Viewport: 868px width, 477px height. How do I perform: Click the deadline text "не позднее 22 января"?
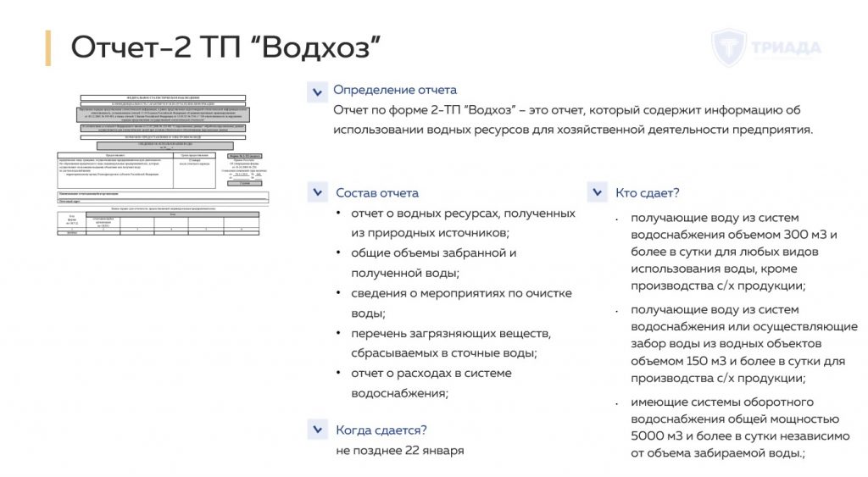(x=400, y=451)
